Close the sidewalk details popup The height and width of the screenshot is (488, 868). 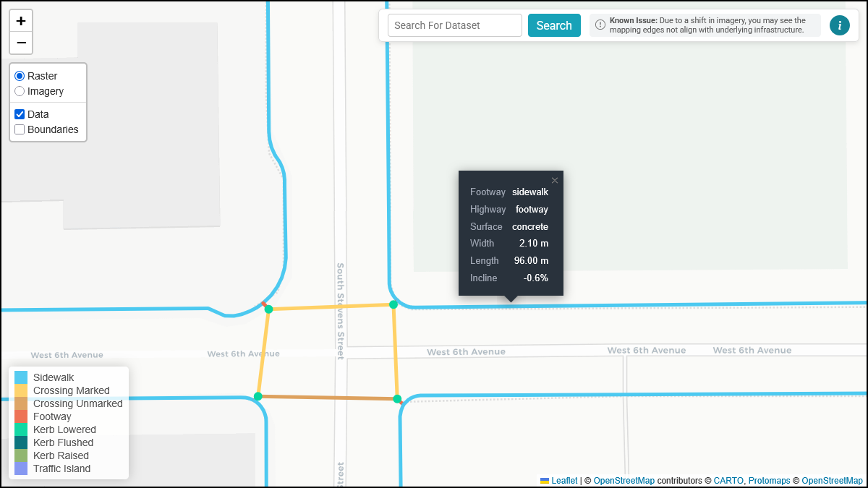tap(555, 180)
